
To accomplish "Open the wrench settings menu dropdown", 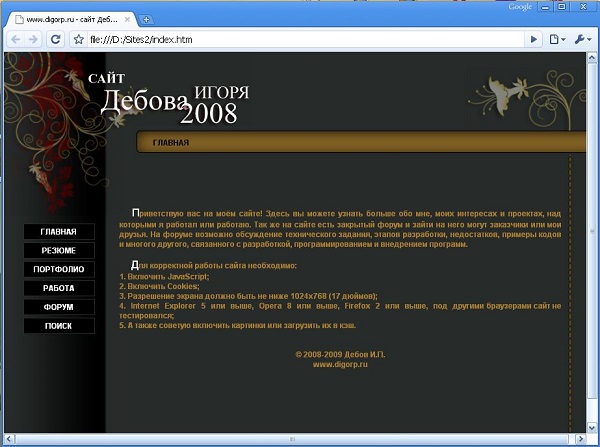I will point(583,39).
